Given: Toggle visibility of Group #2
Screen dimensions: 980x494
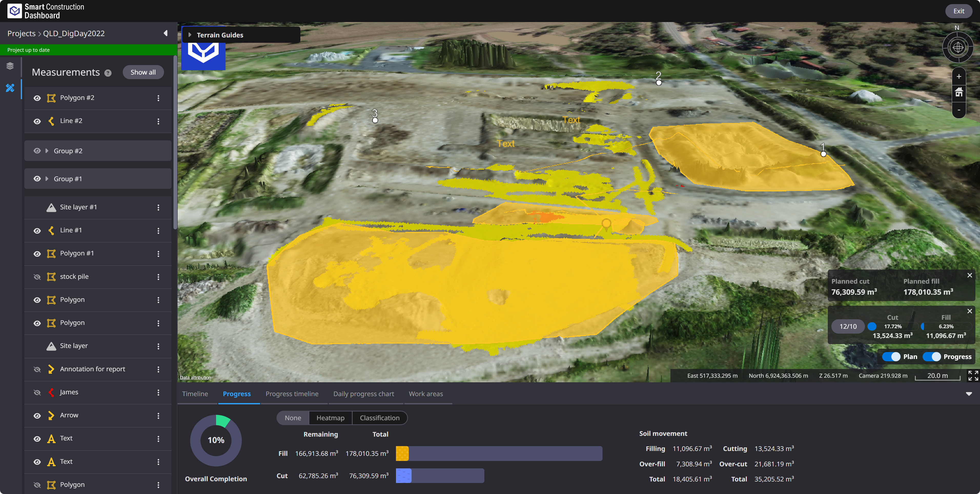Looking at the screenshot, I should 37,151.
